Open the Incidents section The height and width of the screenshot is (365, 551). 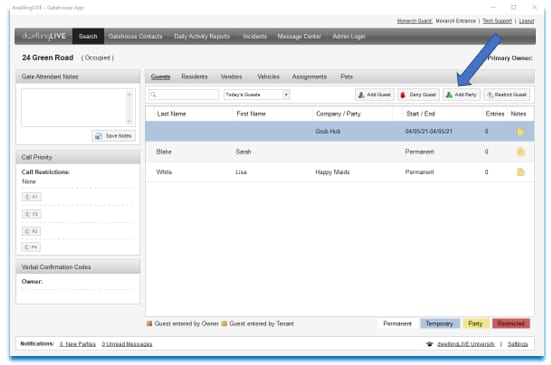tap(255, 36)
